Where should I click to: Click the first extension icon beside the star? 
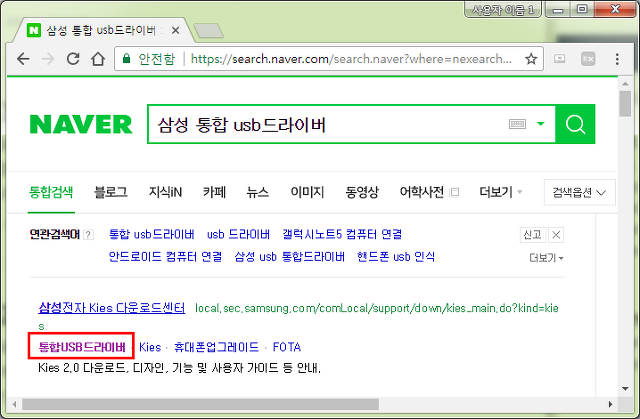[x=560, y=59]
